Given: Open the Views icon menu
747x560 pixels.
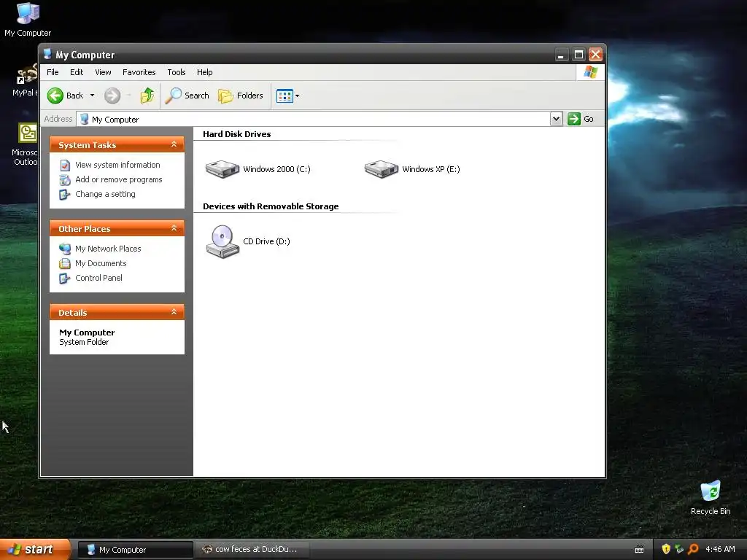Looking at the screenshot, I should 287,96.
